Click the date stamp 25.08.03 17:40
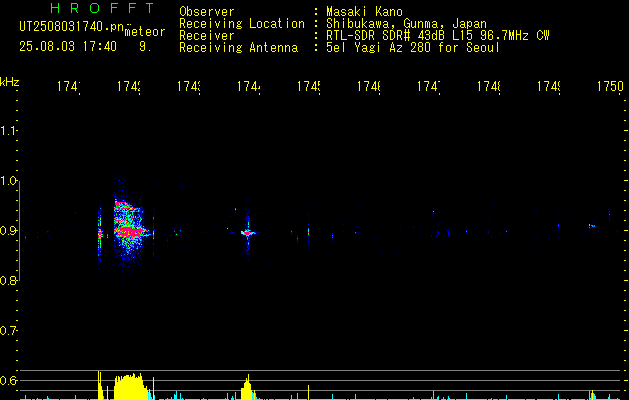This screenshot has width=629, height=400. [68, 47]
